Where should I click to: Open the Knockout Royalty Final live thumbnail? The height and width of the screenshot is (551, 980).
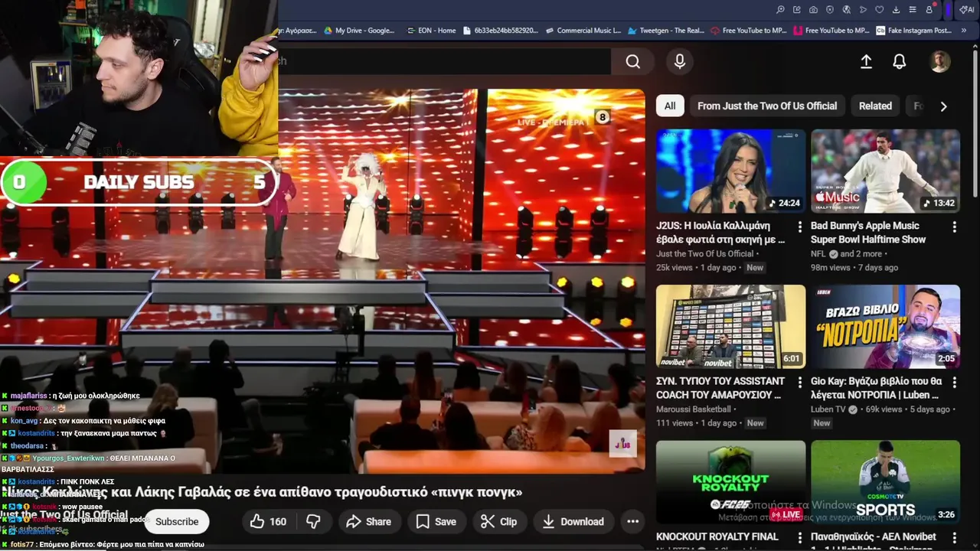click(730, 482)
